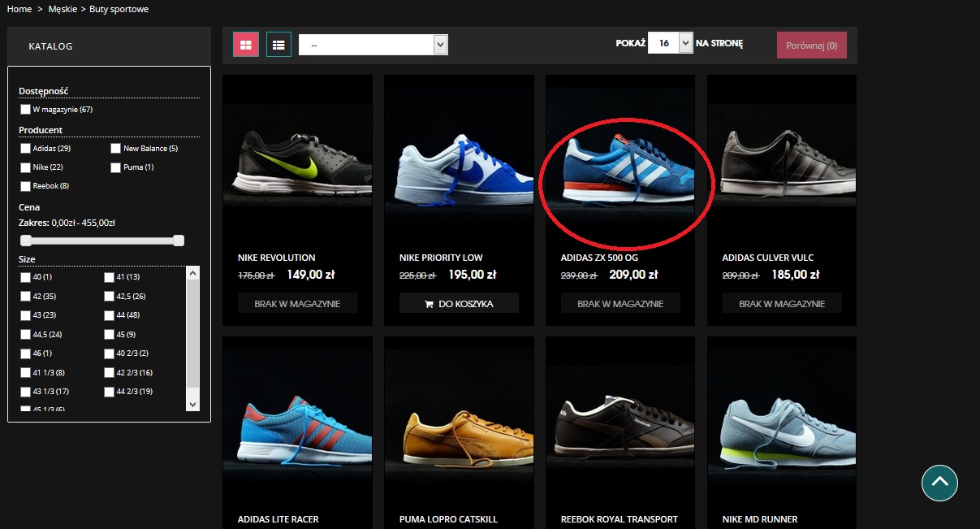Image resolution: width=980 pixels, height=529 pixels.
Task: Open the sort order dropdown
Action: pos(373,45)
